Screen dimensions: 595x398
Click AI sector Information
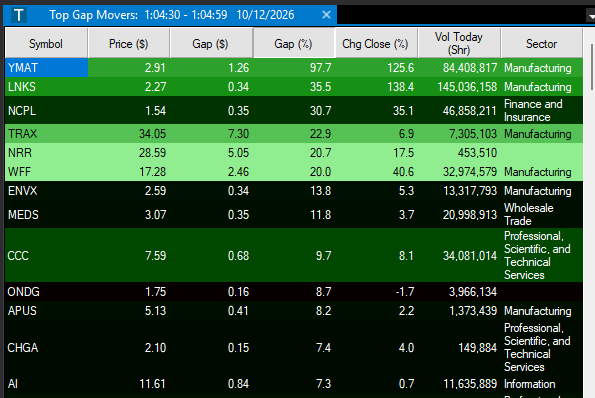529,384
